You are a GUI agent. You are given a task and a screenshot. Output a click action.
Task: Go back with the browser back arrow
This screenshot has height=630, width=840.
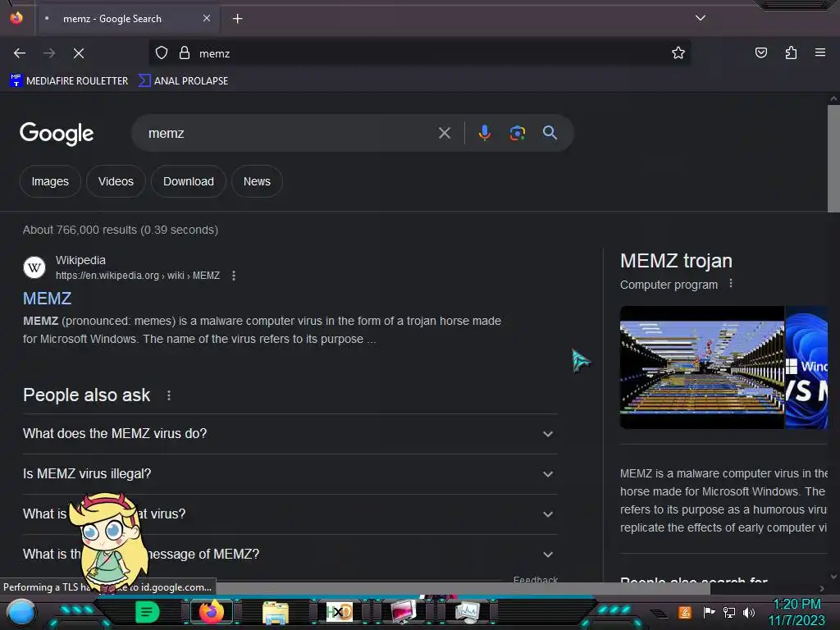click(20, 53)
